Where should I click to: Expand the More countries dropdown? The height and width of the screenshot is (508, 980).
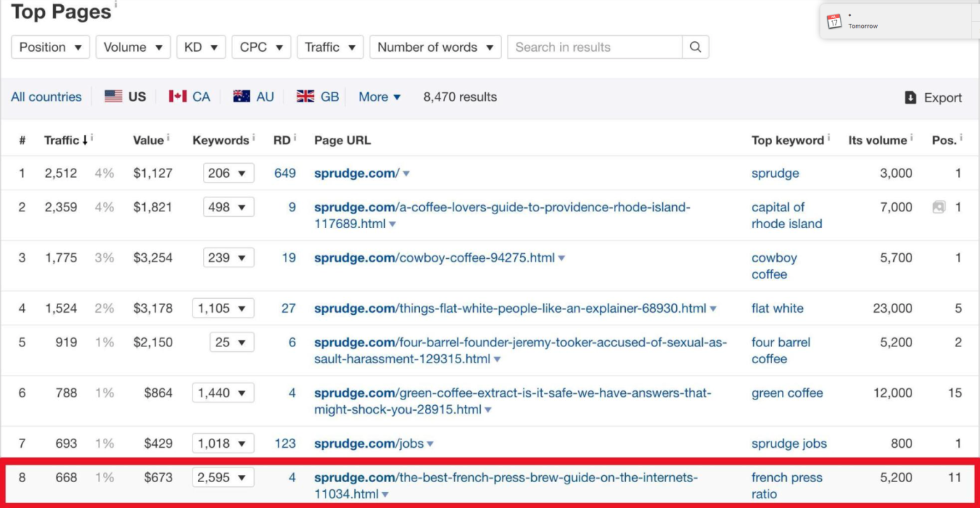[379, 97]
